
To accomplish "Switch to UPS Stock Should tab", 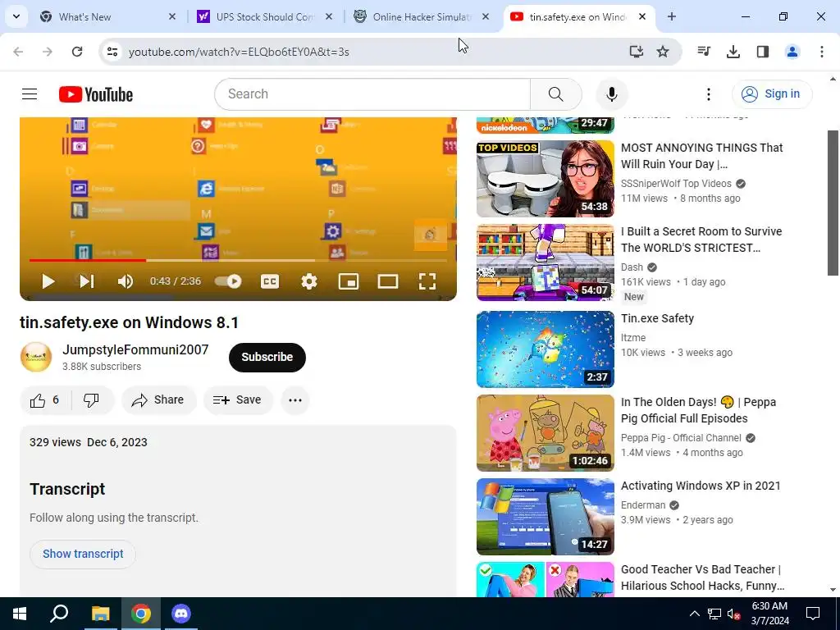I will (265, 16).
